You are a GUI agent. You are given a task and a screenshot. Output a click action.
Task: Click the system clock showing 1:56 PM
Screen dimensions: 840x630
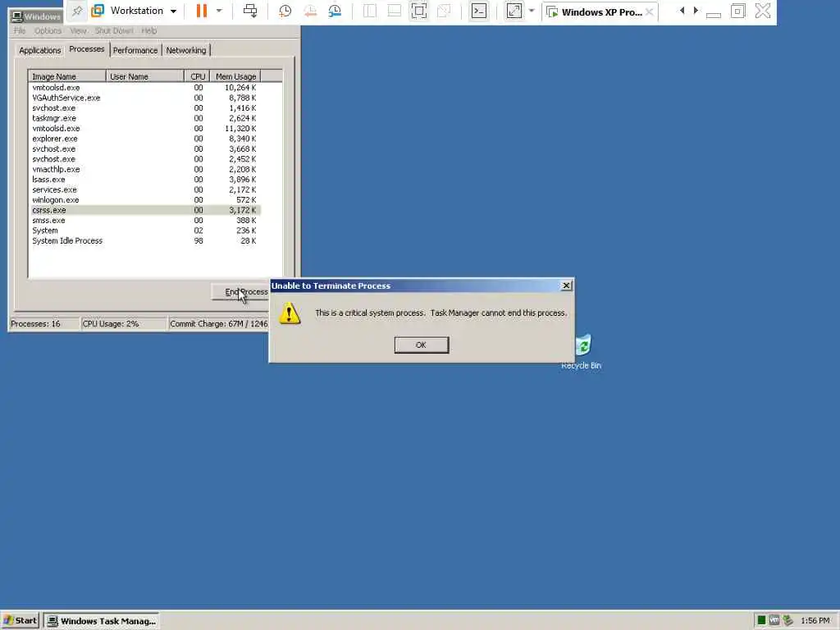pyautogui.click(x=815, y=620)
